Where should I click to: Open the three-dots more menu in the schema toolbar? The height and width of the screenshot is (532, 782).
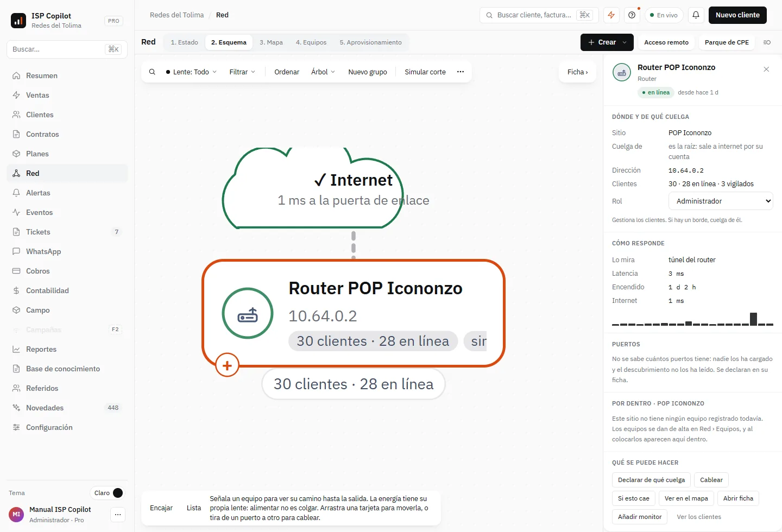pos(461,72)
